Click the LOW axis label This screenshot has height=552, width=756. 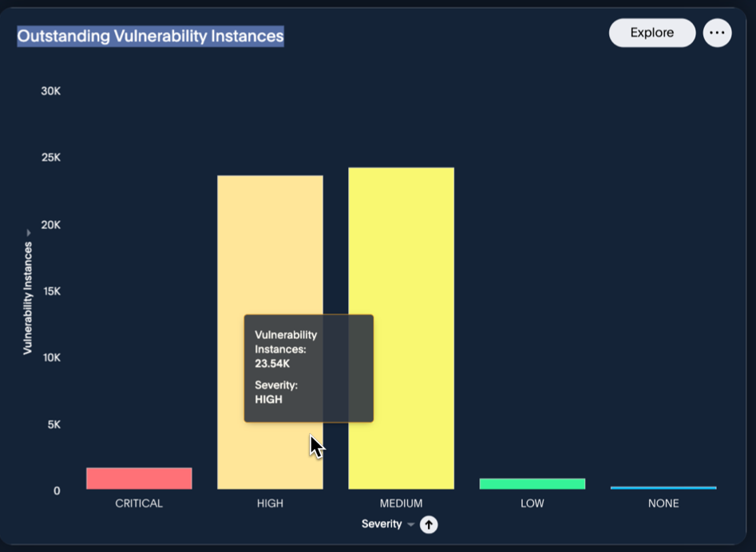pos(532,503)
